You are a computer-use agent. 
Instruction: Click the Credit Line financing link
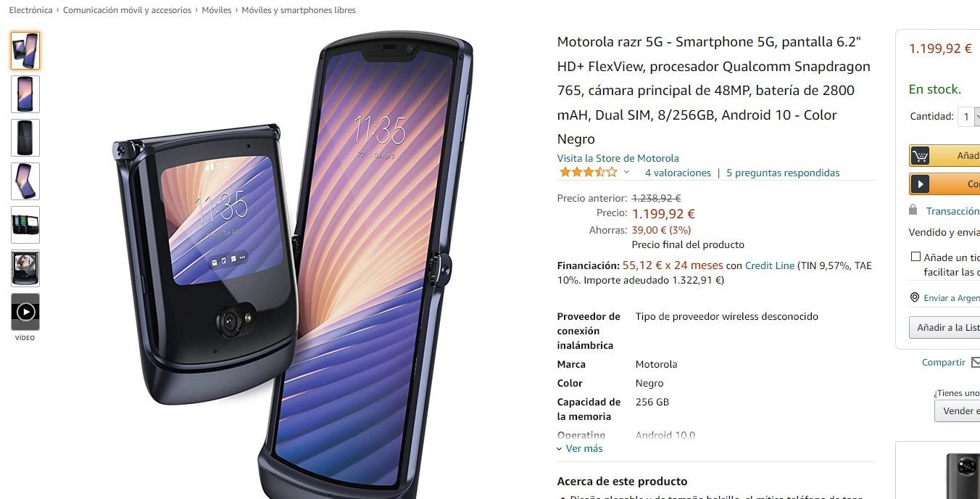[x=770, y=265]
